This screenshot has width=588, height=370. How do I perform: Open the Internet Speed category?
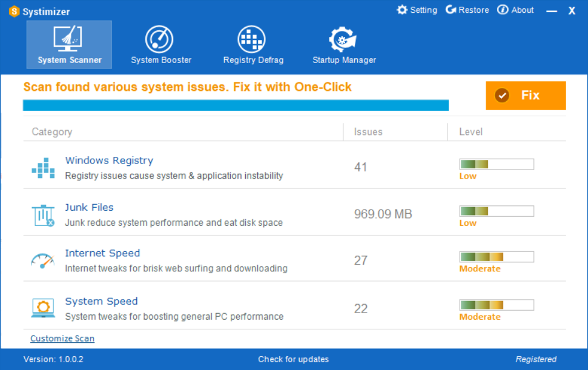(102, 253)
